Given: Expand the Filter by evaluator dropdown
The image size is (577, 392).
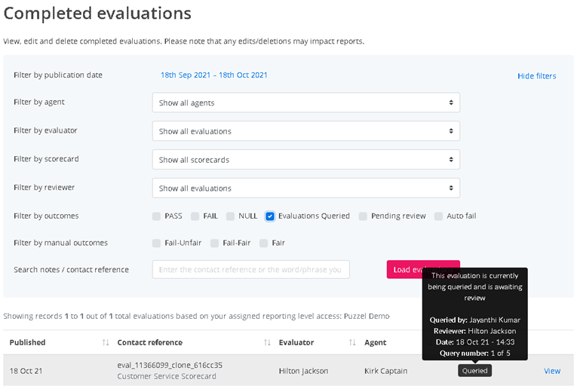Looking at the screenshot, I should pos(305,131).
